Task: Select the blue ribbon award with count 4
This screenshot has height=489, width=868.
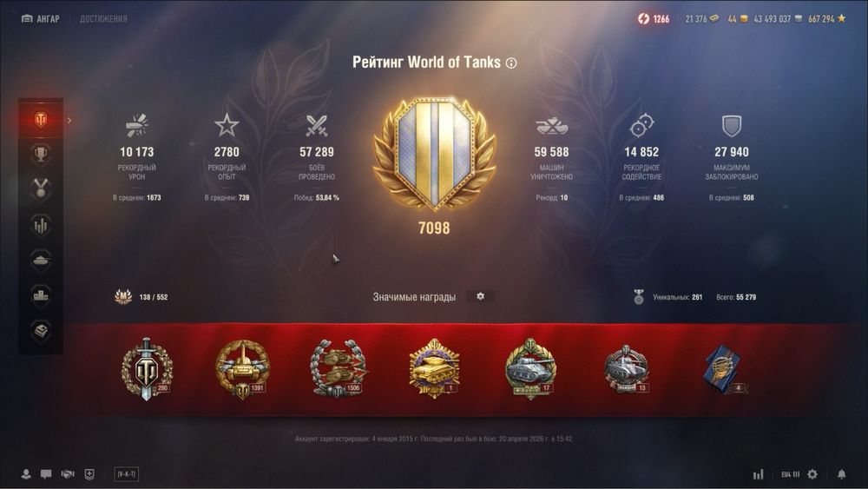Action: pos(725,369)
